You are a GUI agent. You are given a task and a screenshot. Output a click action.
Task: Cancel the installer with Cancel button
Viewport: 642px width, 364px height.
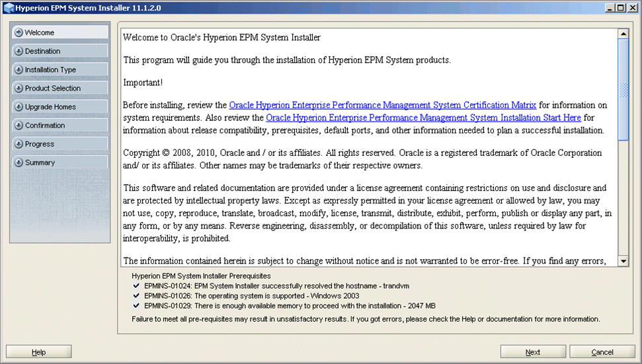pyautogui.click(x=602, y=351)
